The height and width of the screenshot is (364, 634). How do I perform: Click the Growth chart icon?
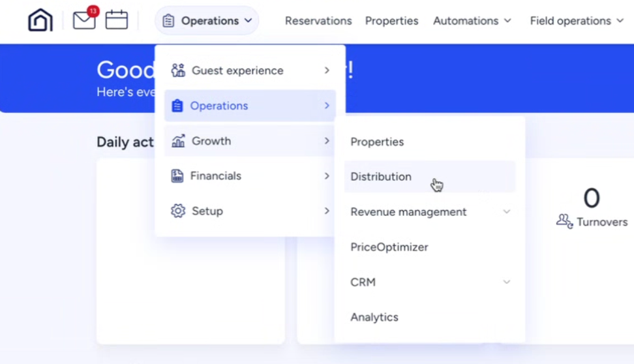(178, 141)
